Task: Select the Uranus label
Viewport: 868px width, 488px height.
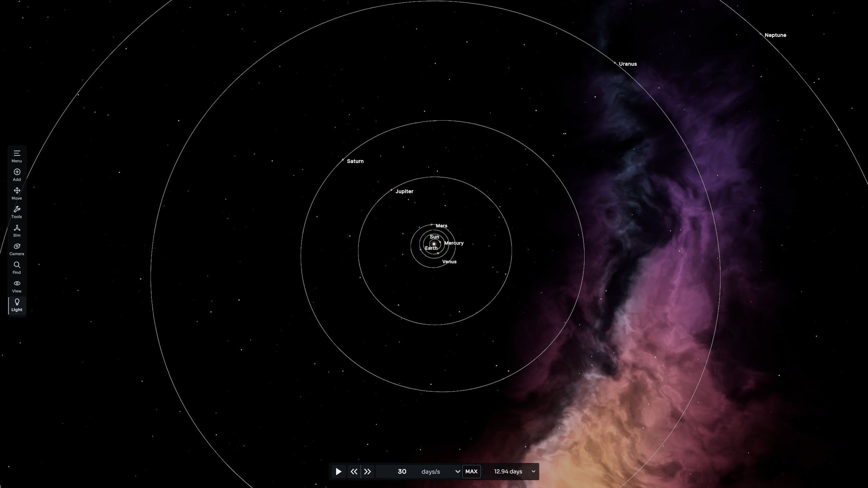Action: tap(628, 64)
